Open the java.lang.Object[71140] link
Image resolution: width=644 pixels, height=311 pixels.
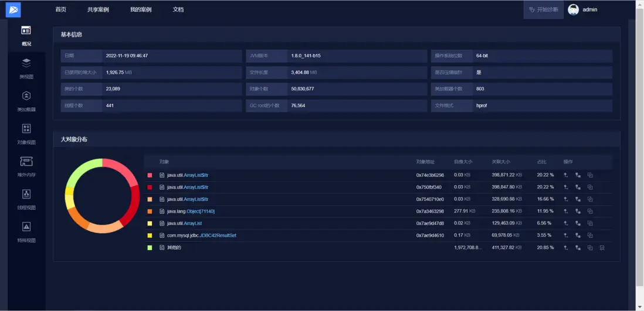coord(191,211)
